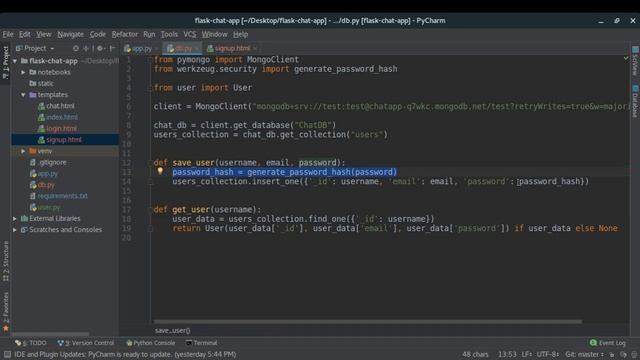This screenshot has height=360, width=640.
Task: Click the tool windows toggle icon in status bar
Action: pyautogui.click(x=7, y=354)
